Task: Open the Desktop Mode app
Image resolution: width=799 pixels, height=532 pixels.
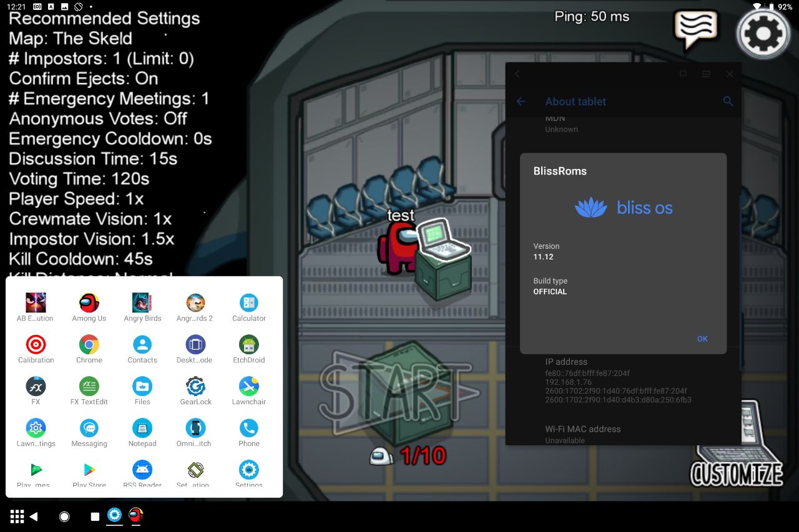Action: pyautogui.click(x=195, y=349)
